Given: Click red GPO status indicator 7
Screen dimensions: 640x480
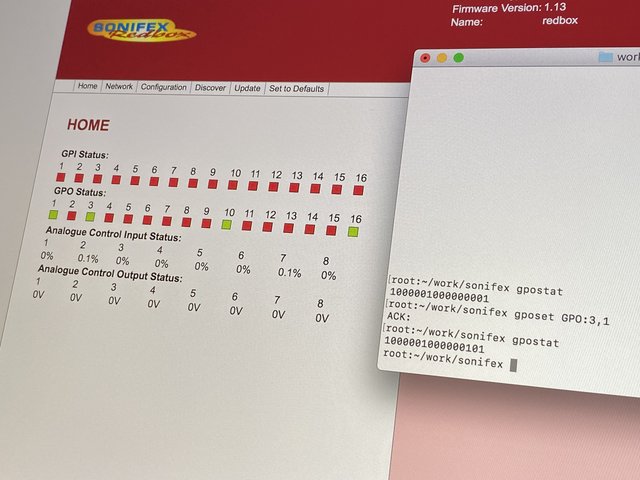Looking at the screenshot, I should (167, 221).
